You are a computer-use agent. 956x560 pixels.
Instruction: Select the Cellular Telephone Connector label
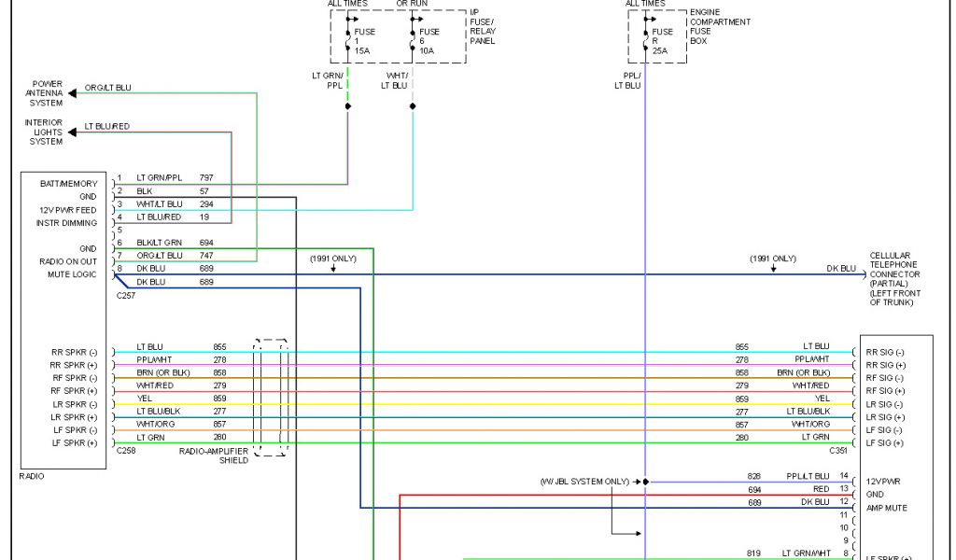pyautogui.click(x=894, y=278)
